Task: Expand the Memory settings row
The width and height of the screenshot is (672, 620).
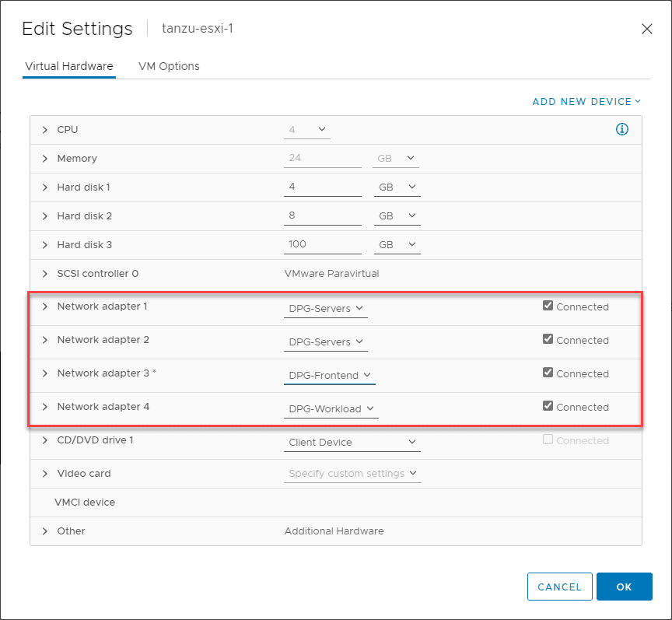Action: pos(45,159)
